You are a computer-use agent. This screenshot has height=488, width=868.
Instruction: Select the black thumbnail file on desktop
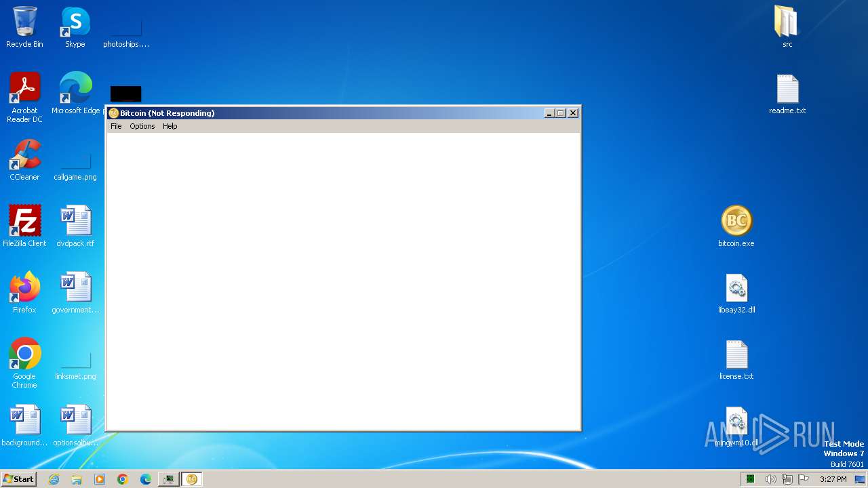(x=125, y=94)
